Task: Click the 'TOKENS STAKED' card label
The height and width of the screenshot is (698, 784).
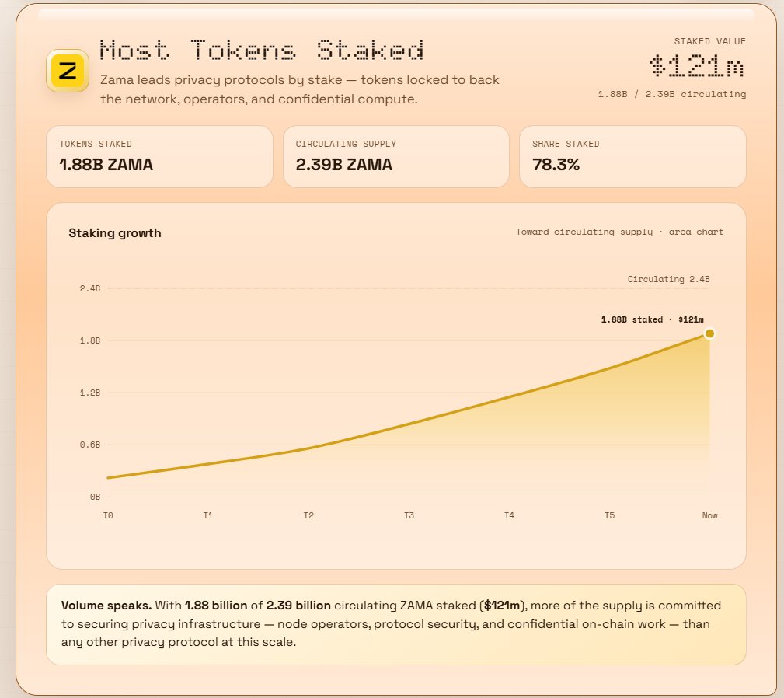Action: [x=96, y=144]
